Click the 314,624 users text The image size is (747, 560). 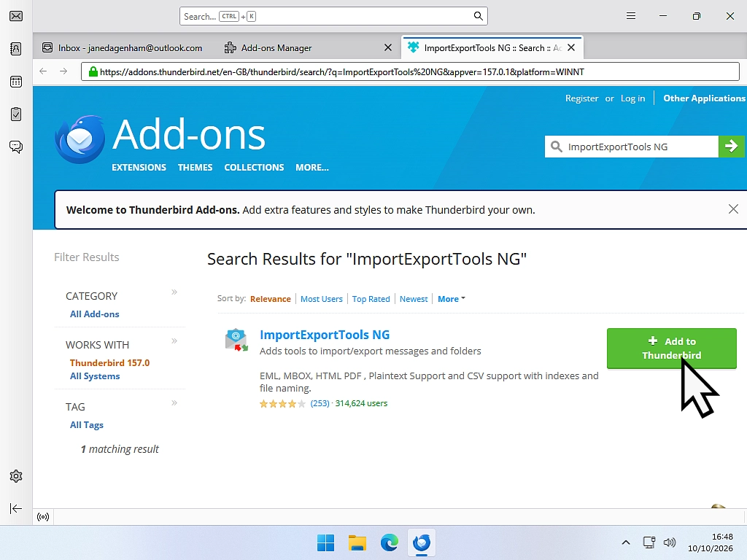coord(361,403)
